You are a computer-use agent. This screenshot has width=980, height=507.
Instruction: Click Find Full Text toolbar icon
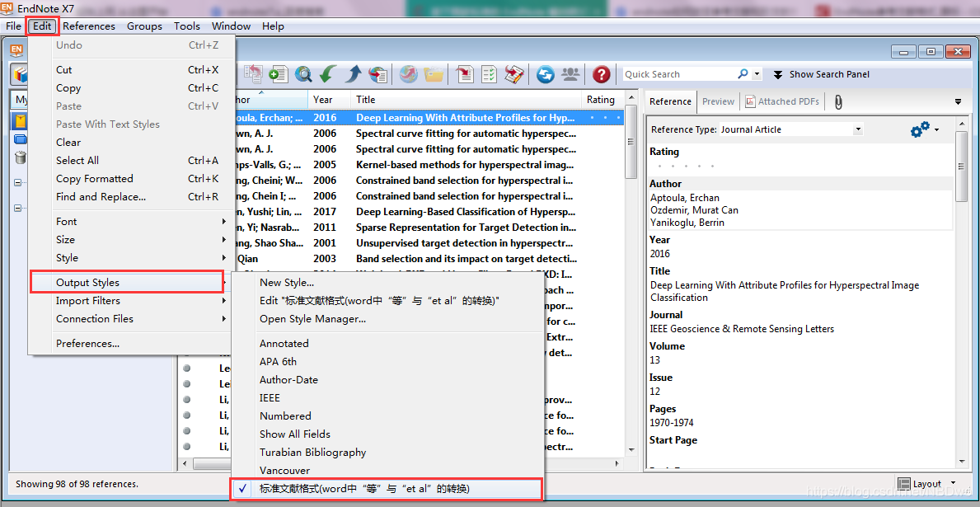click(377, 74)
